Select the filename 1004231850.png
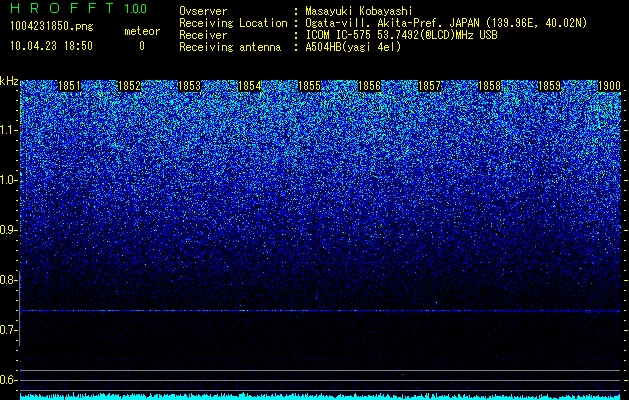The image size is (629, 400). 51,27
